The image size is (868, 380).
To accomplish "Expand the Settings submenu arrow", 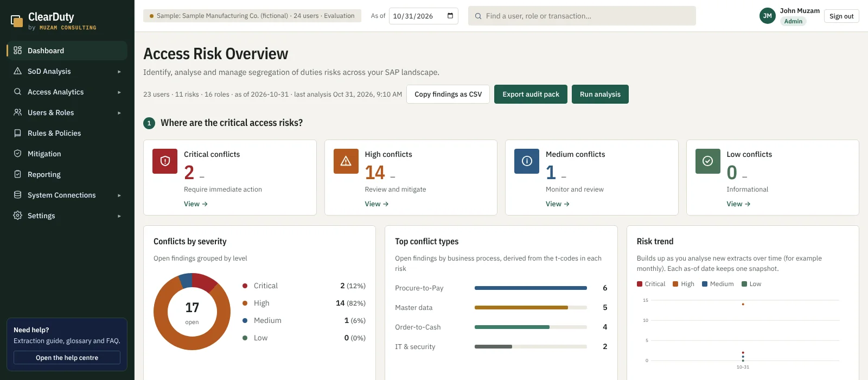I will click(119, 216).
